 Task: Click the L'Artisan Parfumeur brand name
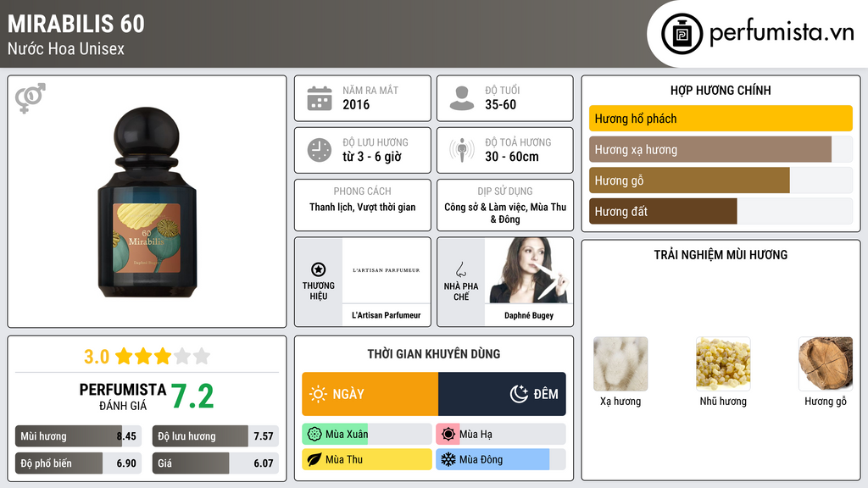pos(387,315)
